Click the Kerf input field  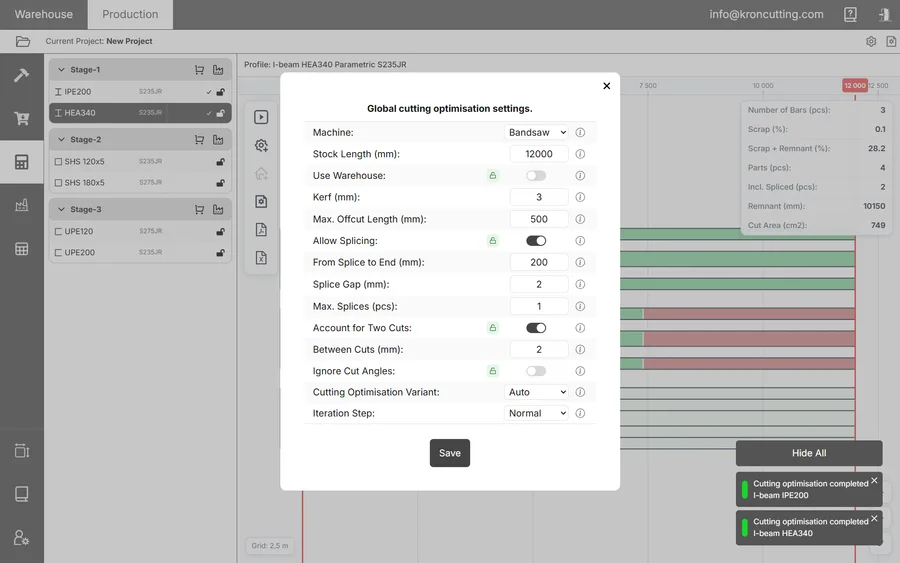(x=539, y=197)
